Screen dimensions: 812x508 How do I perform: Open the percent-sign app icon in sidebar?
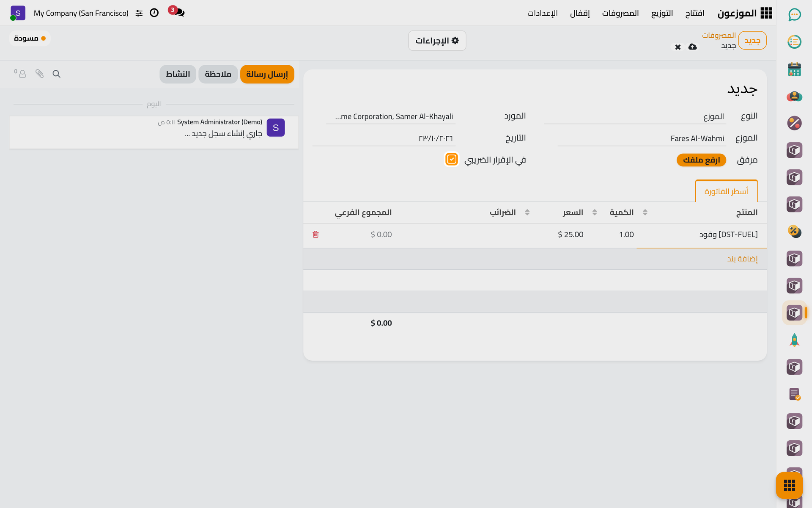tap(794, 123)
